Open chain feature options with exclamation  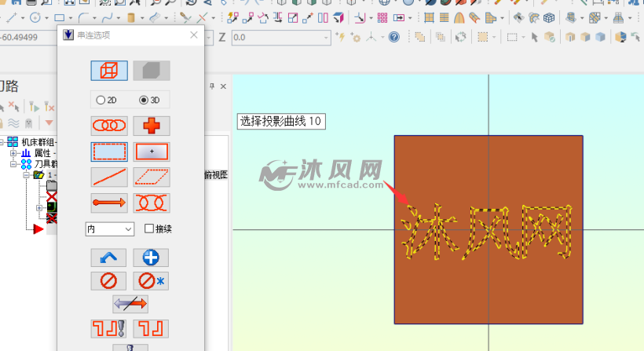click(x=108, y=329)
